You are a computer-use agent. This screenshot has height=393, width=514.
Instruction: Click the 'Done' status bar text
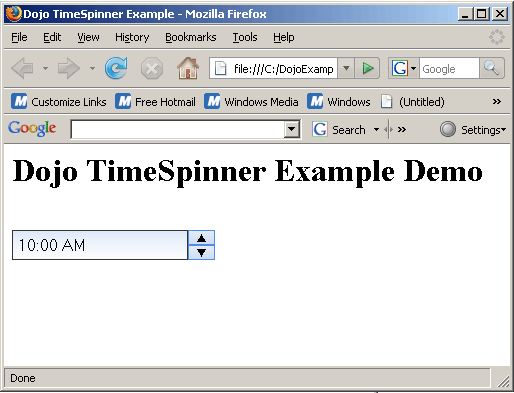23,378
